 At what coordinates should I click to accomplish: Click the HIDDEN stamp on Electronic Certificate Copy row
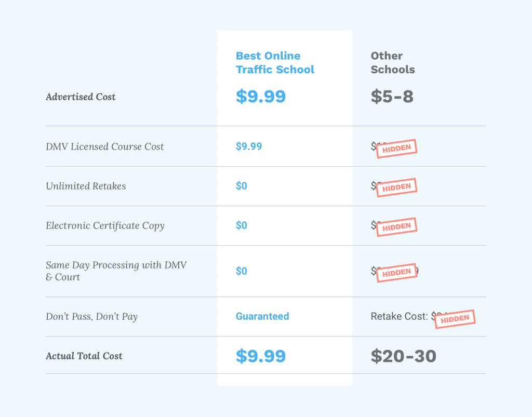tap(396, 226)
